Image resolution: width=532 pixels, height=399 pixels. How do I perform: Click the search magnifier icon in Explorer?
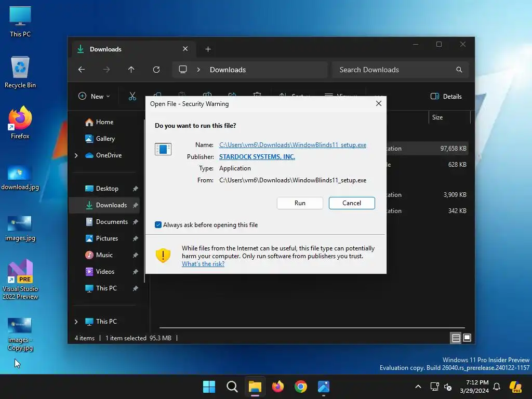point(459,70)
